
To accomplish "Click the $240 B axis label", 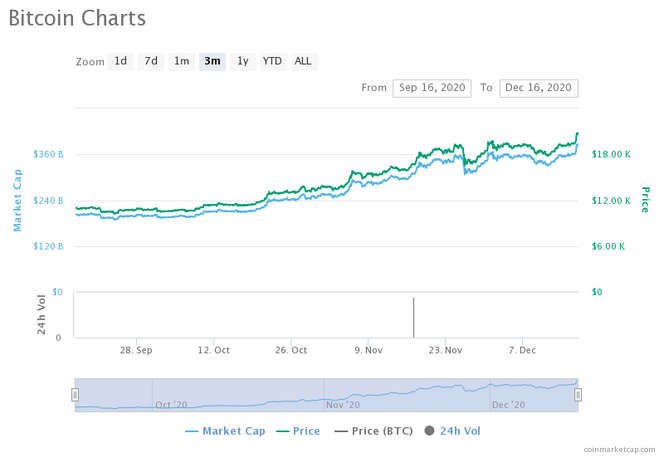I will (x=48, y=200).
